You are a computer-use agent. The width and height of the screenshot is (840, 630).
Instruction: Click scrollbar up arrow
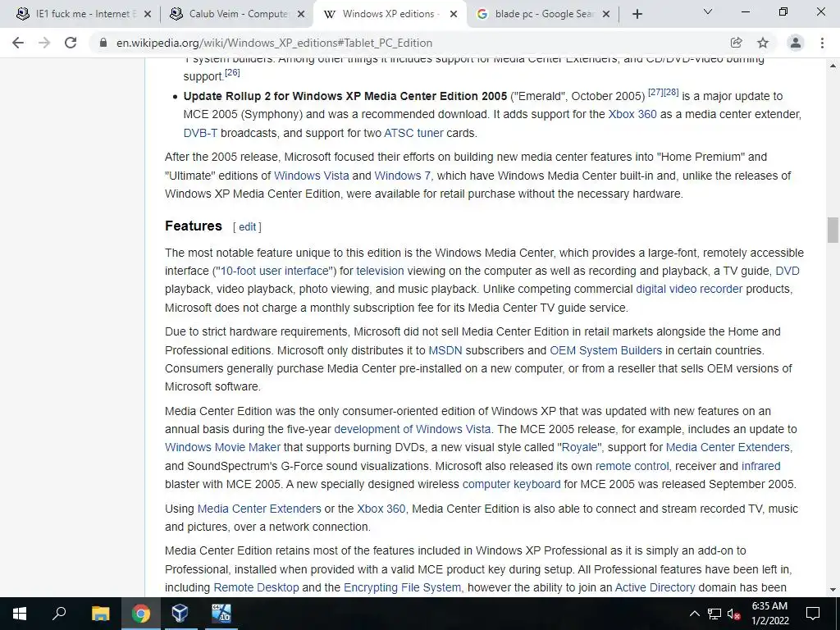click(833, 66)
